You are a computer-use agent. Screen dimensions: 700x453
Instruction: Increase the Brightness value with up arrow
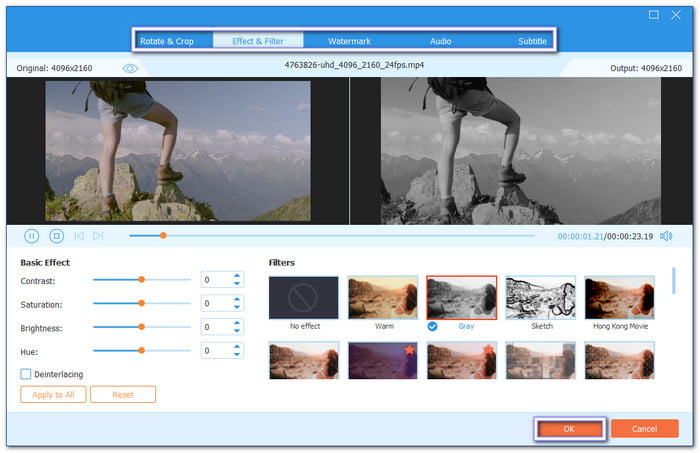click(x=237, y=323)
